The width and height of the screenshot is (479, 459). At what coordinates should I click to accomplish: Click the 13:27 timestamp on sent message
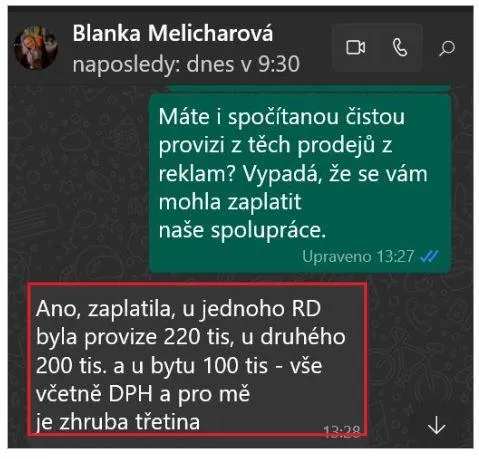click(395, 257)
